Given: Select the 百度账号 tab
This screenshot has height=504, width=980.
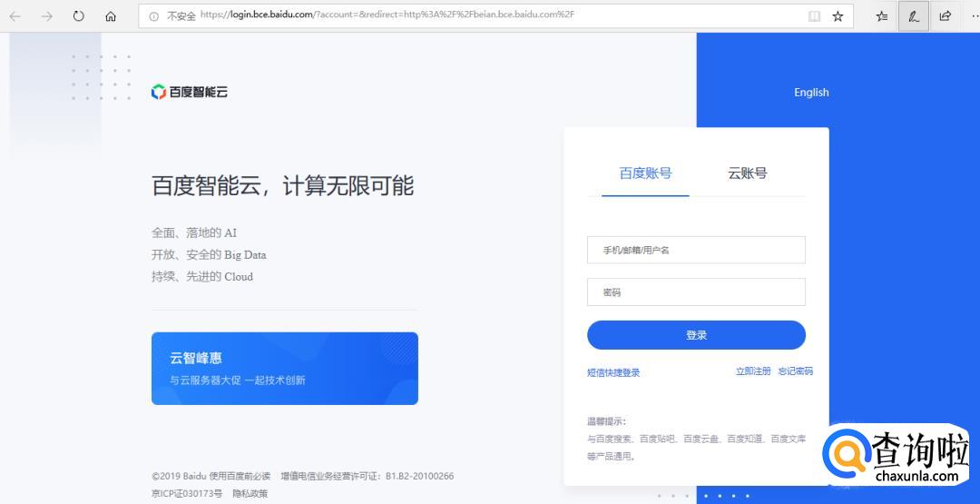Looking at the screenshot, I should coord(645,173).
